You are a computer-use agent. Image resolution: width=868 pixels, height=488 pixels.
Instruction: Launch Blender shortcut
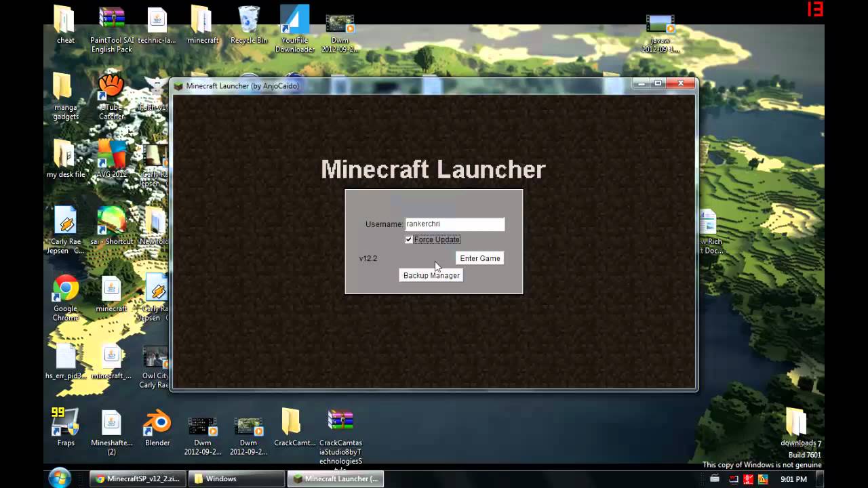pos(157,427)
